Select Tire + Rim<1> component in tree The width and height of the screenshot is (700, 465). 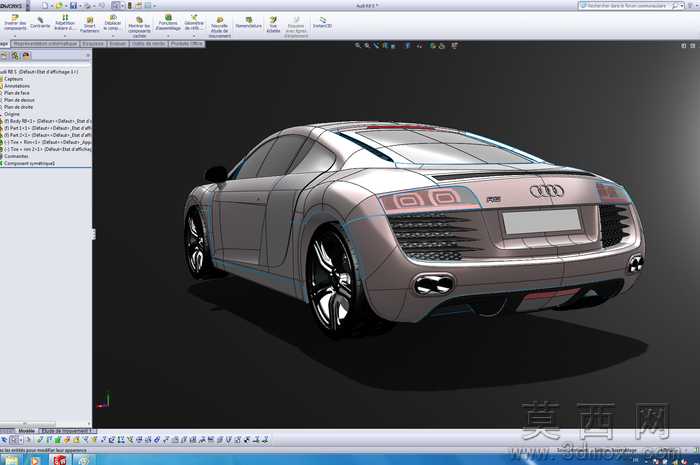[x=46, y=142]
